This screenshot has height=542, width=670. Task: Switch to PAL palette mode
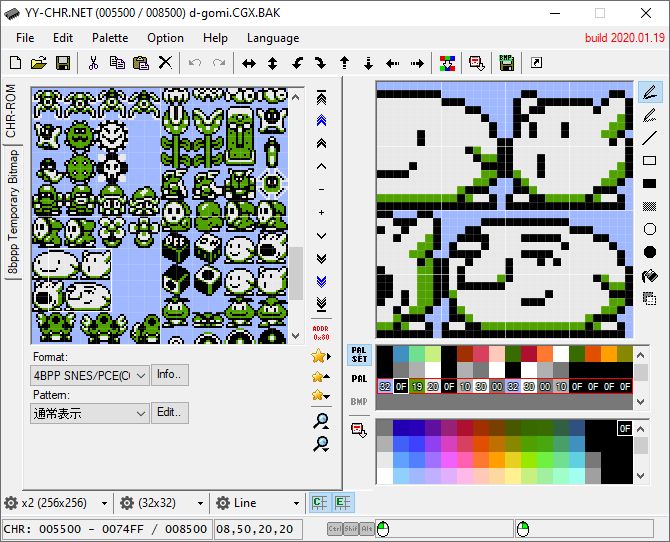[359, 379]
